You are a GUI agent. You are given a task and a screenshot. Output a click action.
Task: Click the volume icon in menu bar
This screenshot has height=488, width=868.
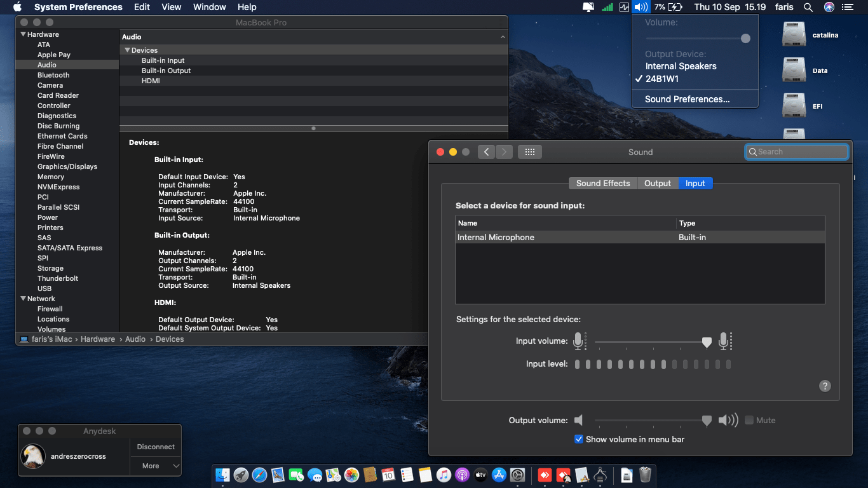tap(641, 7)
